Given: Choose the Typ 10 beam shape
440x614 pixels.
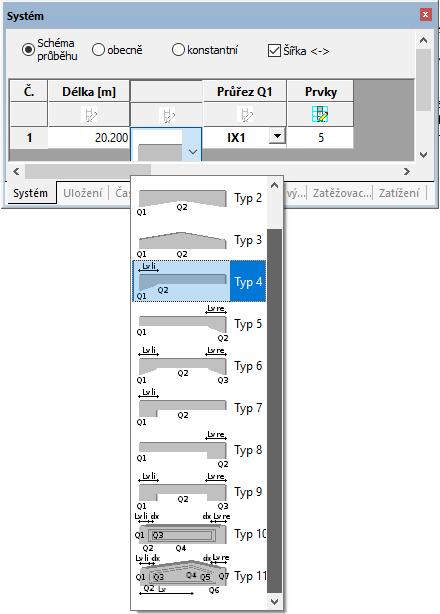Looking at the screenshot, I should click(200, 534).
